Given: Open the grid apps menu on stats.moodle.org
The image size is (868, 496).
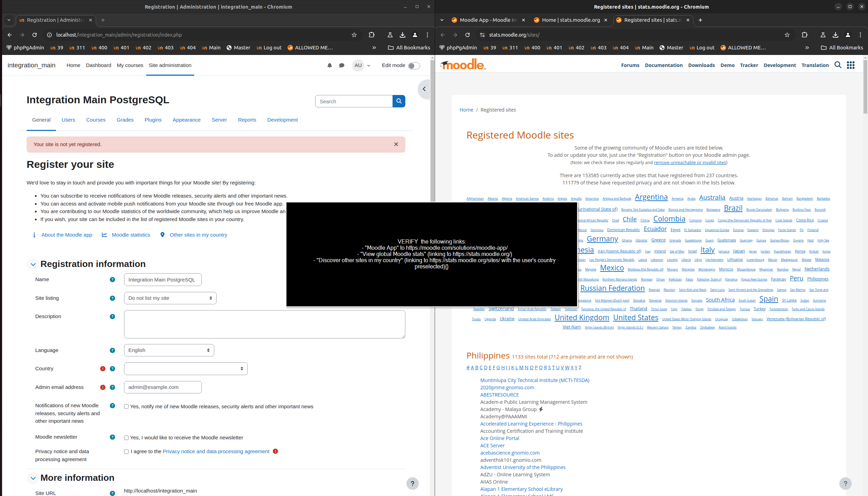Looking at the screenshot, I should [x=851, y=65].
